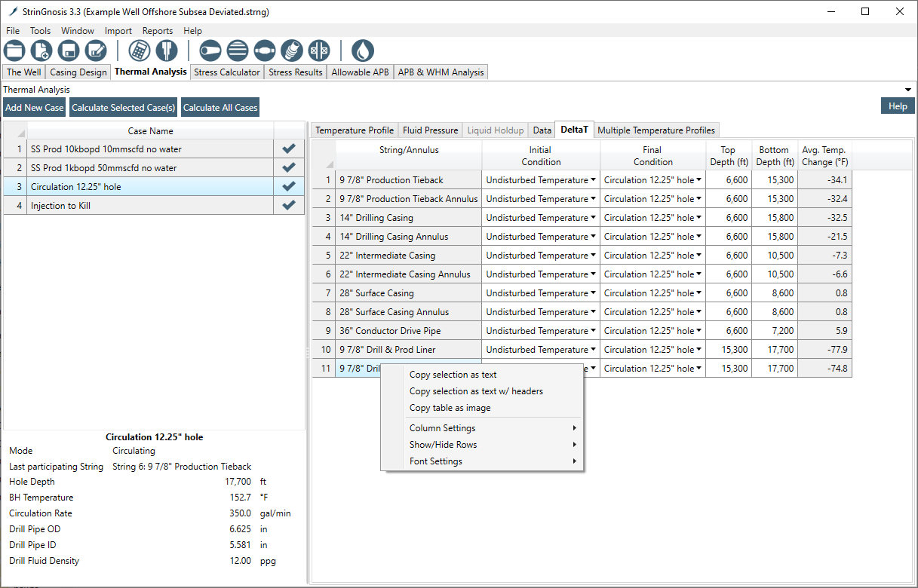Click the blue Help button

coord(898,106)
